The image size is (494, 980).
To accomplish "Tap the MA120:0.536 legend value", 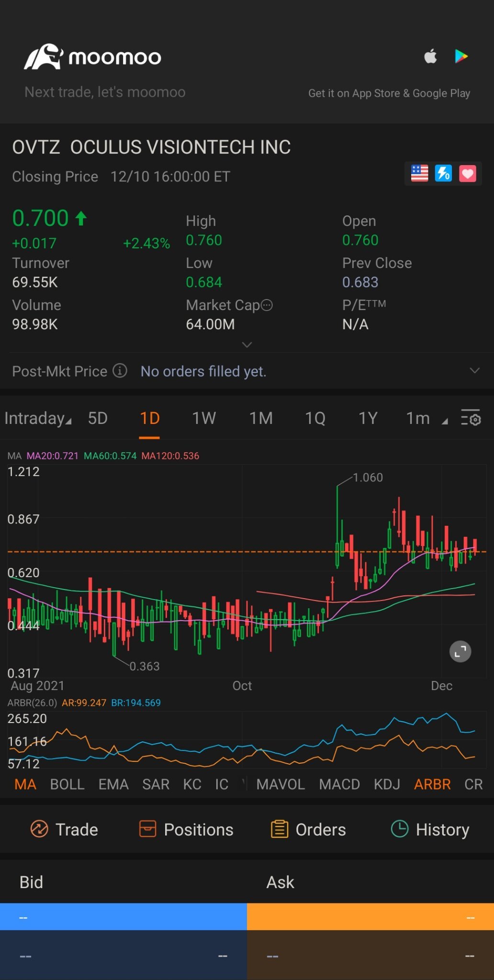I will click(170, 456).
